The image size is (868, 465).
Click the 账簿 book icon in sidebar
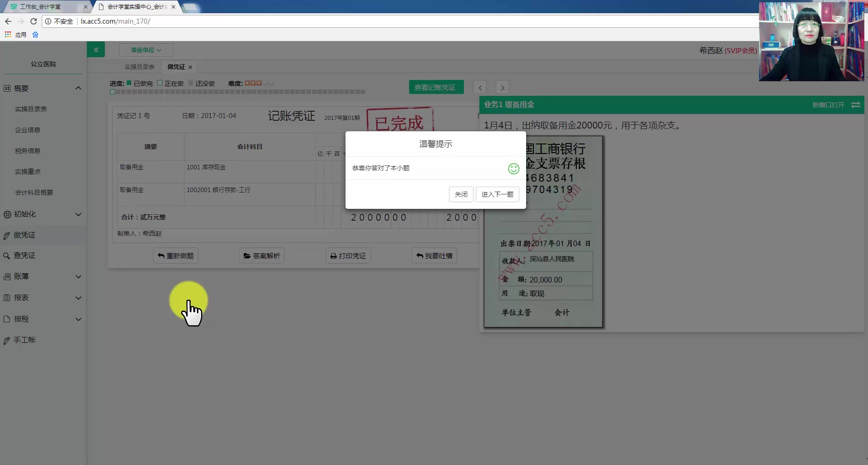(6, 277)
